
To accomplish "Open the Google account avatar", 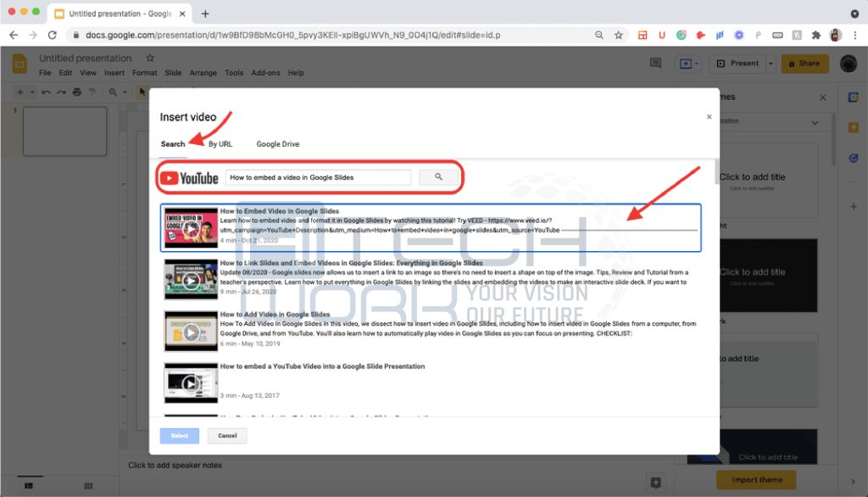I will click(849, 64).
